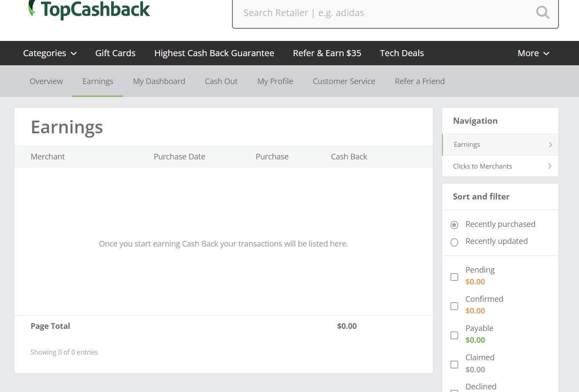Open Tech Deals in navigation bar
This screenshot has width=579, height=392.
(402, 53)
